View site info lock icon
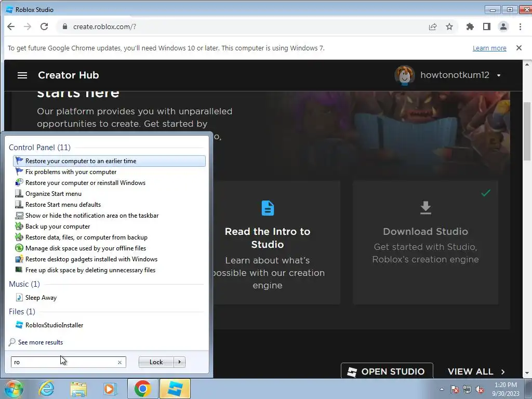This screenshot has height=399, width=532. tap(64, 26)
